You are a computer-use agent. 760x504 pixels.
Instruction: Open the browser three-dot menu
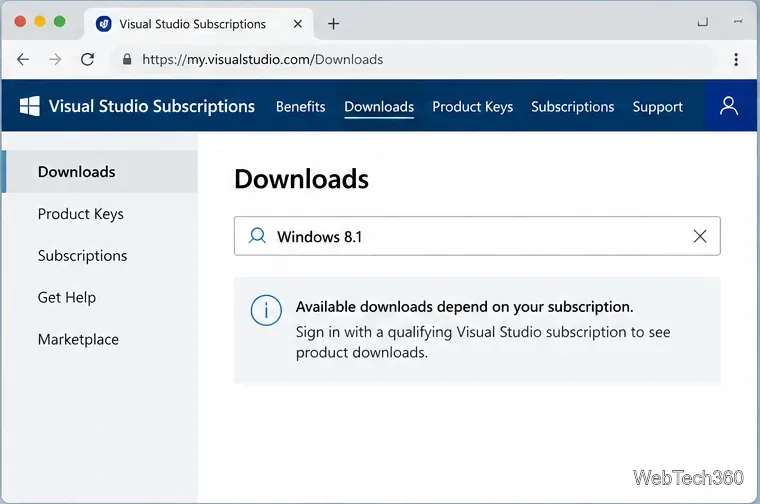click(736, 59)
